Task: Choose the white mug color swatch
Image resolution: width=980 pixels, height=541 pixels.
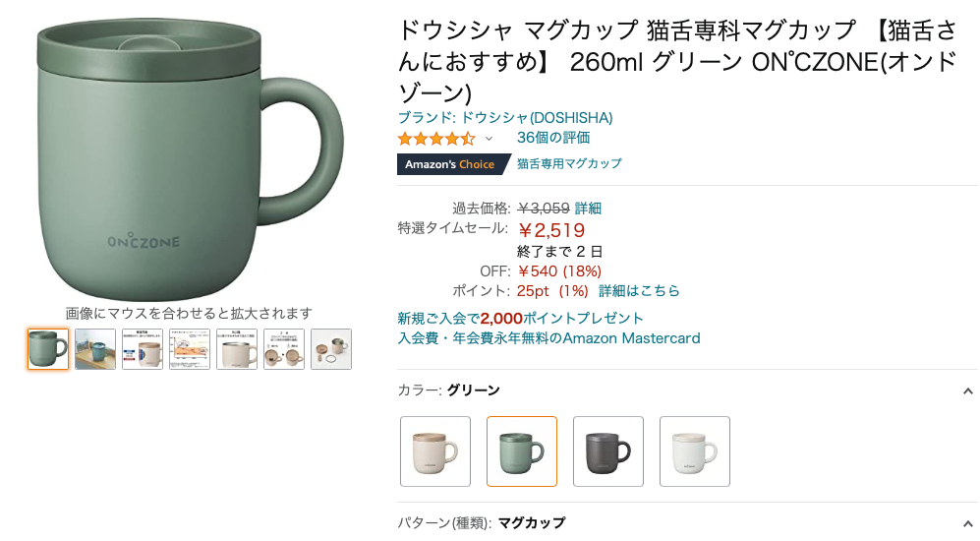Action: (x=694, y=451)
